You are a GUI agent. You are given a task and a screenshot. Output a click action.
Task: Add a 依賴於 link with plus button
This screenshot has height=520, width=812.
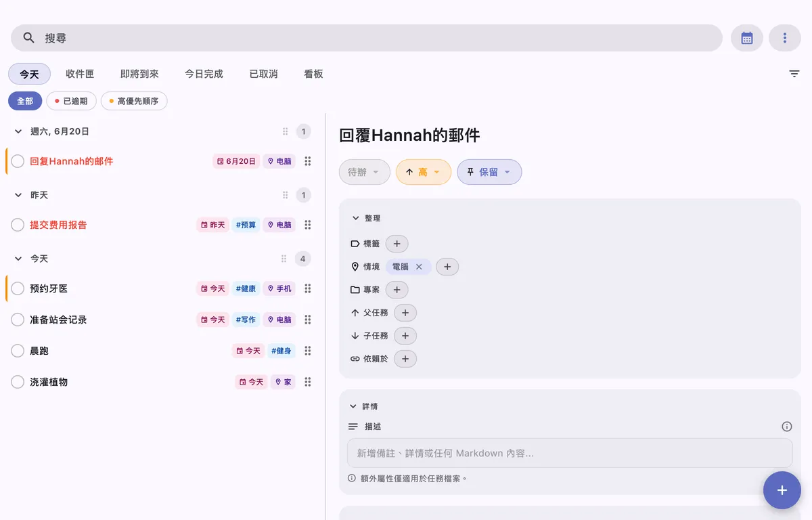coord(405,359)
